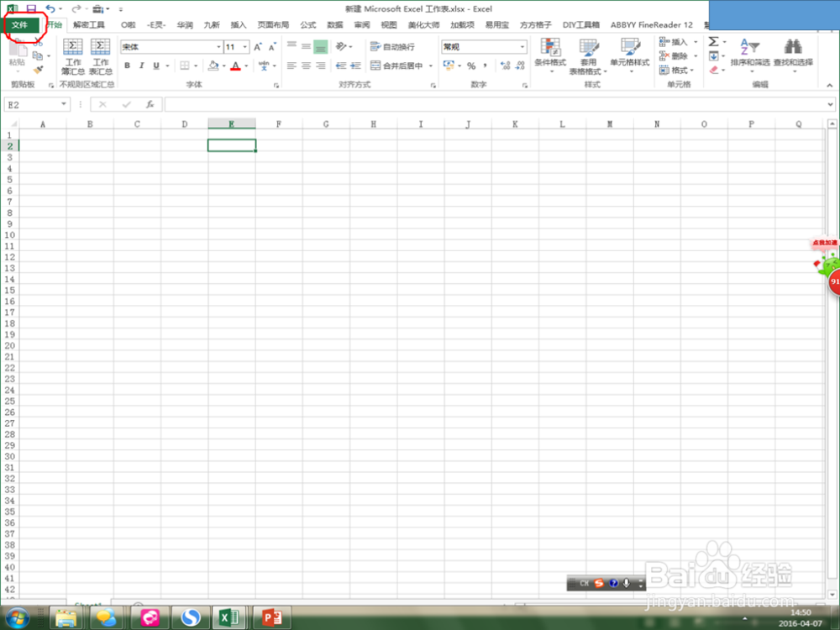This screenshot has width=840, height=630.
Task: Click the Windows Start button
Action: [x=18, y=617]
